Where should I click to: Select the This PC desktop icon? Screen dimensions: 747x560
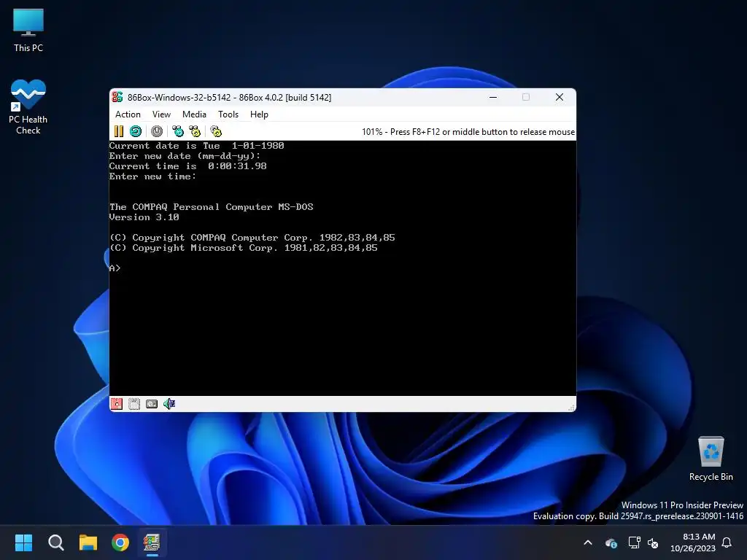coord(28,30)
